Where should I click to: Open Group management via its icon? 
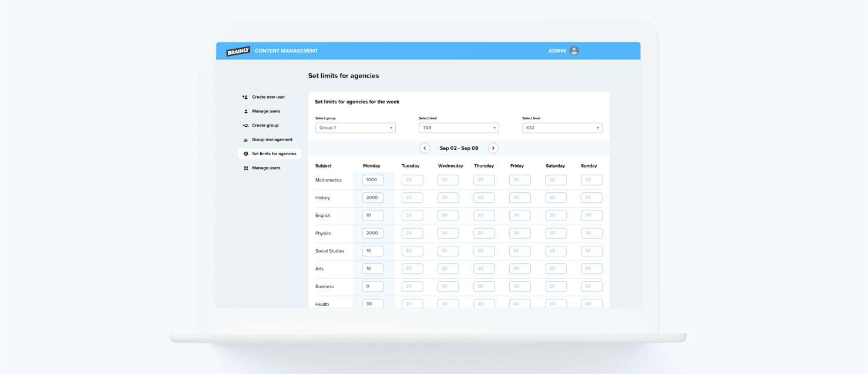245,139
